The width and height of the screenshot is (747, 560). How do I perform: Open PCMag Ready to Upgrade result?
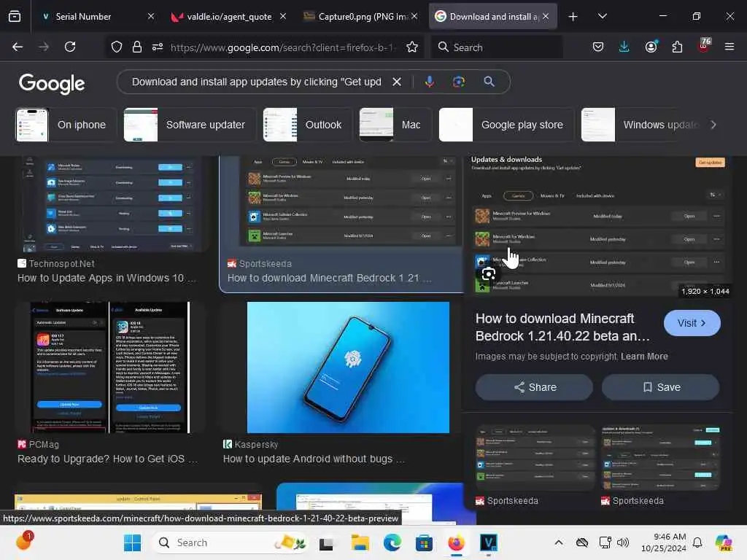107,459
